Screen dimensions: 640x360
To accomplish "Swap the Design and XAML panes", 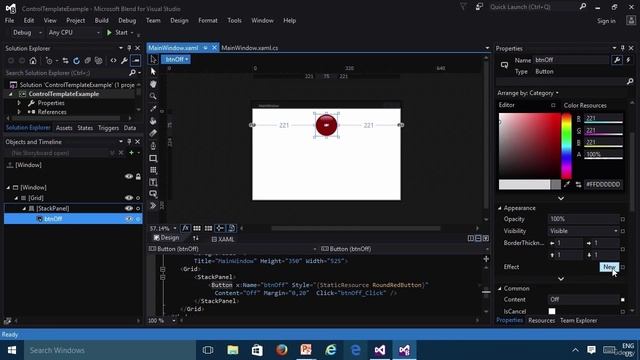I will (196, 238).
